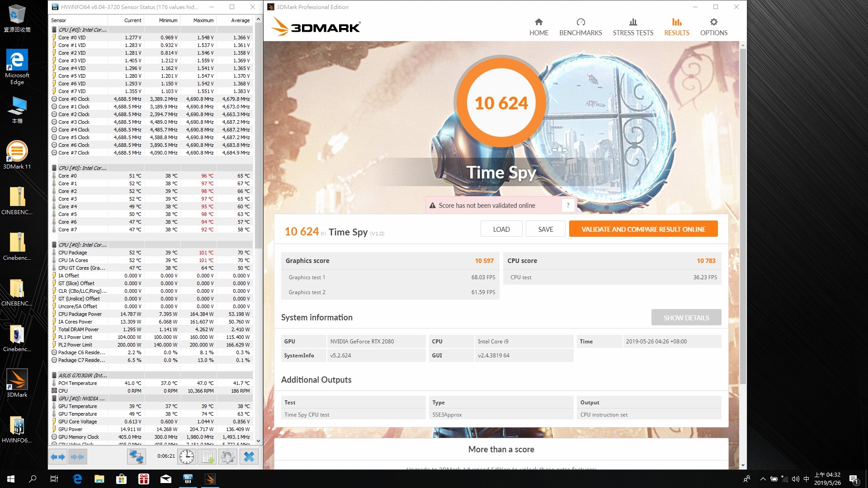Open the HOME tab in 3DMark
Screen dimensions: 868x488
click(x=539, y=27)
